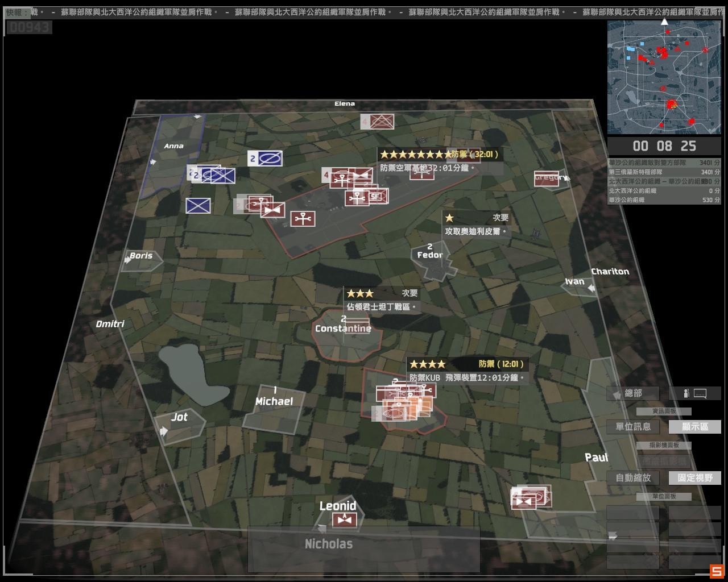The width and height of the screenshot is (728, 582).
Task: Click the 北大西洋公約組織 0 分 score row
Action: tap(664, 191)
